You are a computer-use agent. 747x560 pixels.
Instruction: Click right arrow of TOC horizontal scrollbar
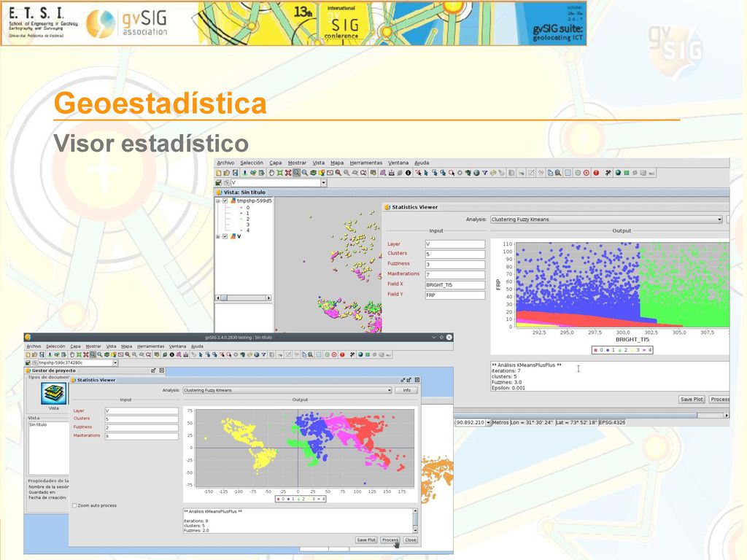(x=268, y=298)
